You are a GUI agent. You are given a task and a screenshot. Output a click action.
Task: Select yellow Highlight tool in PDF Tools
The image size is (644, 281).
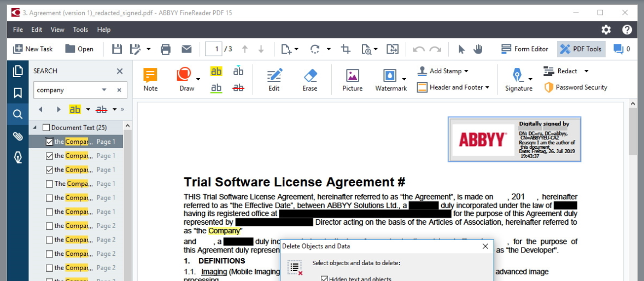(x=216, y=71)
